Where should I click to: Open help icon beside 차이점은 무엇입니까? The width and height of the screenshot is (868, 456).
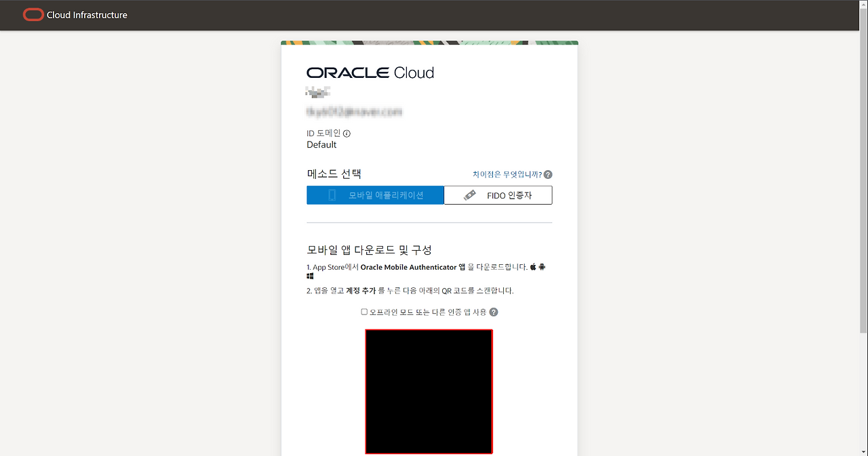click(x=548, y=175)
